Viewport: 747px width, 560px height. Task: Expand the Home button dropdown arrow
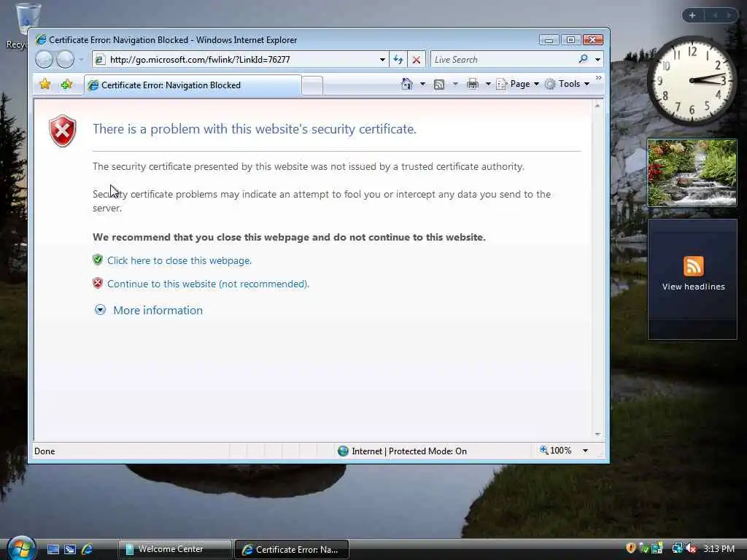[422, 84]
